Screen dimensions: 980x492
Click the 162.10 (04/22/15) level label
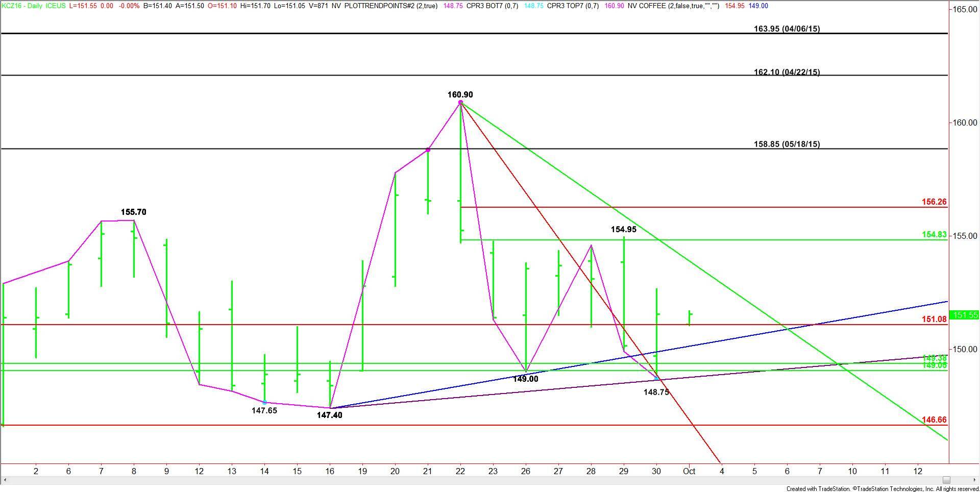tap(787, 72)
